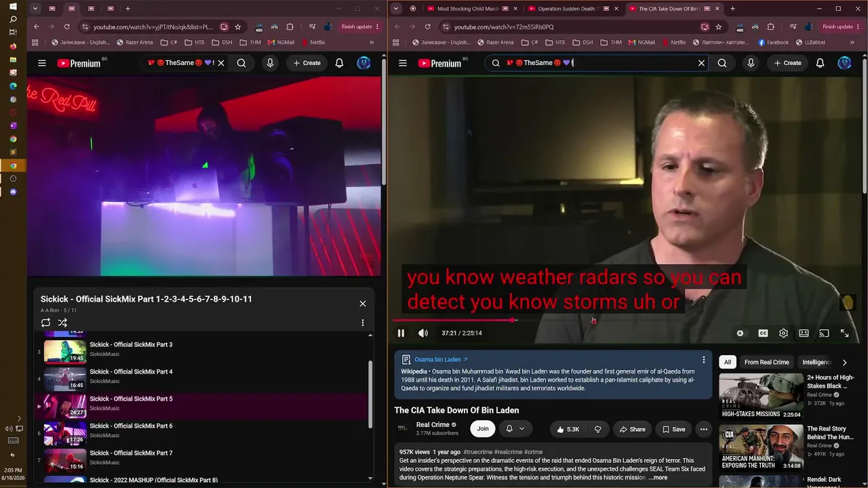Play 'Sickick - Official SickMix Part 4'
Image resolution: width=868 pixels, height=488 pixels.
point(131,371)
